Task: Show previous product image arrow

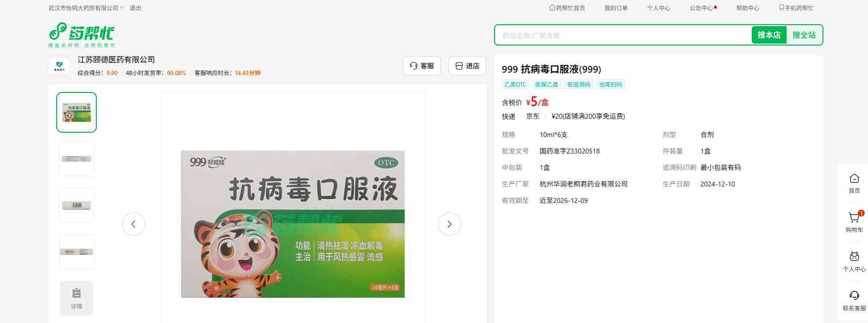Action: pyautogui.click(x=134, y=224)
